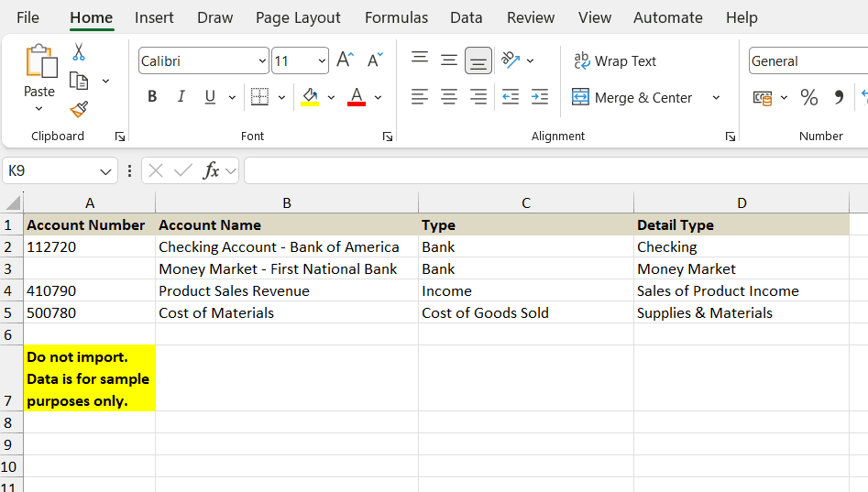Toggle Italic formatting

[181, 97]
